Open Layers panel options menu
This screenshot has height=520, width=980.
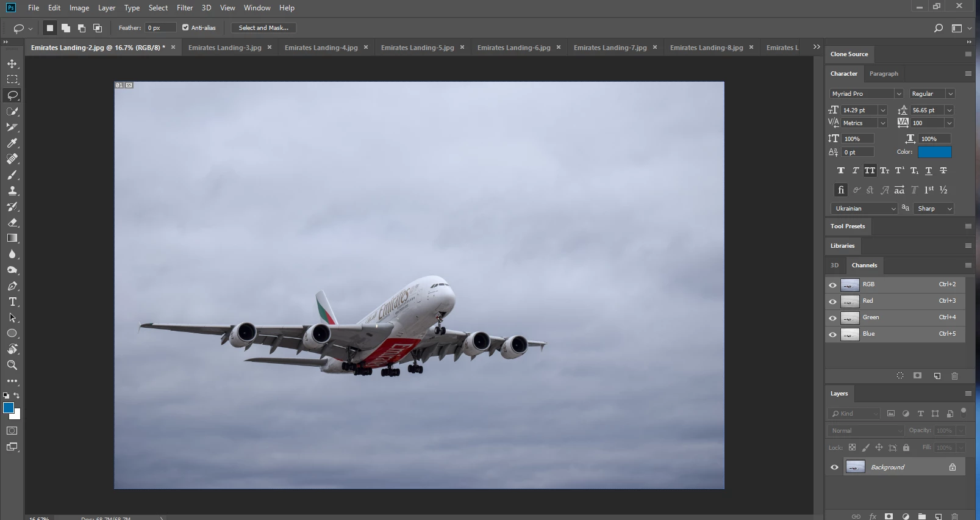(968, 394)
